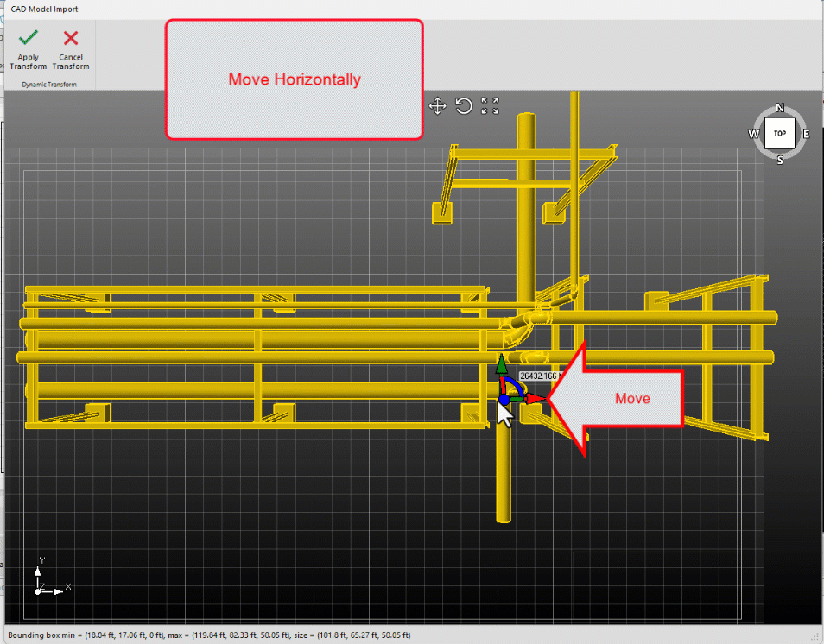The image size is (824, 644).
Task: Click the W compass direction on view cube
Action: tap(753, 134)
